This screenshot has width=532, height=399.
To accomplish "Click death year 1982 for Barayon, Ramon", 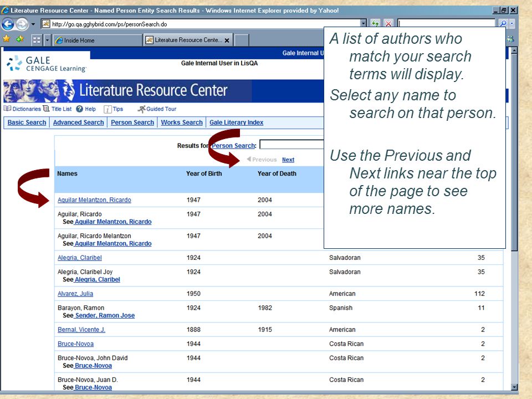I will 265,308.
